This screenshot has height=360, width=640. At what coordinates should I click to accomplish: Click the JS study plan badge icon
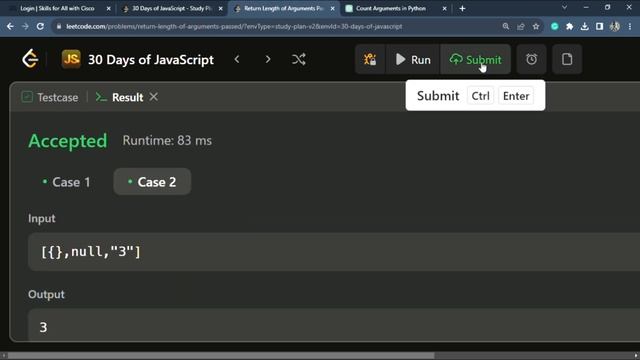point(71,59)
